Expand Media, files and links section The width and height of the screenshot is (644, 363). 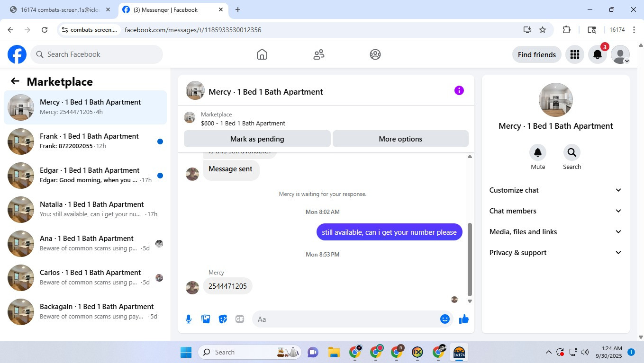tap(556, 232)
